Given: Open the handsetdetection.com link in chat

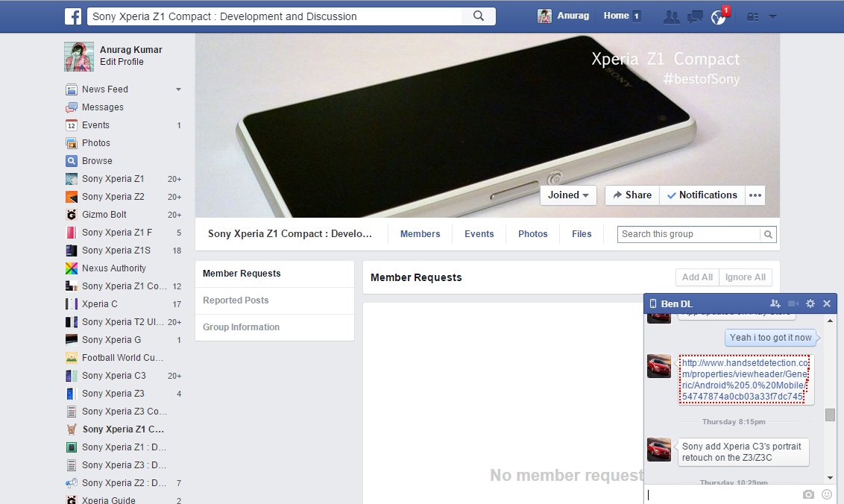Looking at the screenshot, I should click(744, 379).
